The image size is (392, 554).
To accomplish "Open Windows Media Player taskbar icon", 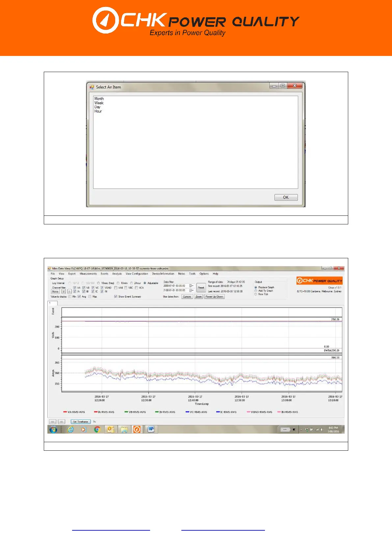I will 84,429.
